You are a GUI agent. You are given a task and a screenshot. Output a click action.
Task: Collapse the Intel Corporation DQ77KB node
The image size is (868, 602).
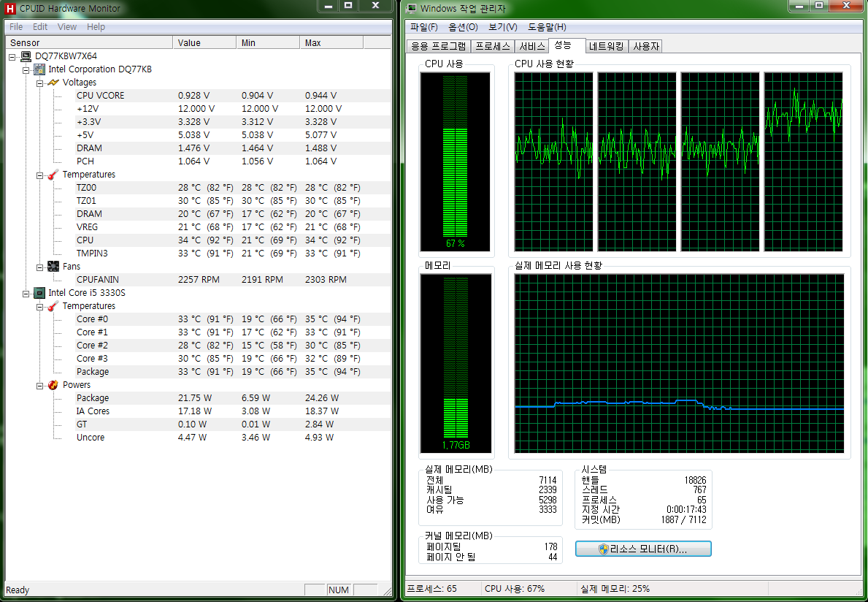(26, 70)
